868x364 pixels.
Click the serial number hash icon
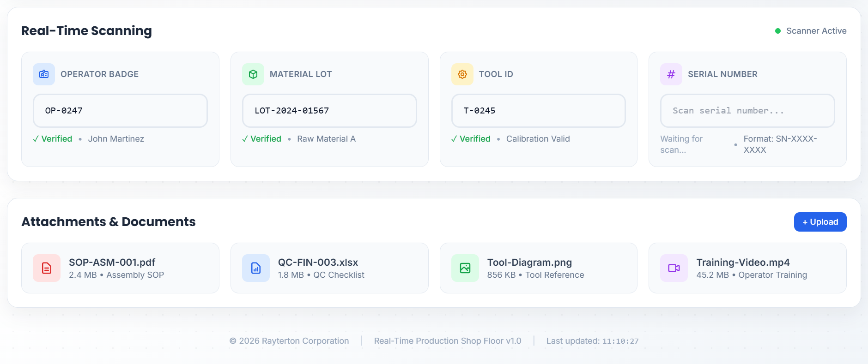coord(671,74)
